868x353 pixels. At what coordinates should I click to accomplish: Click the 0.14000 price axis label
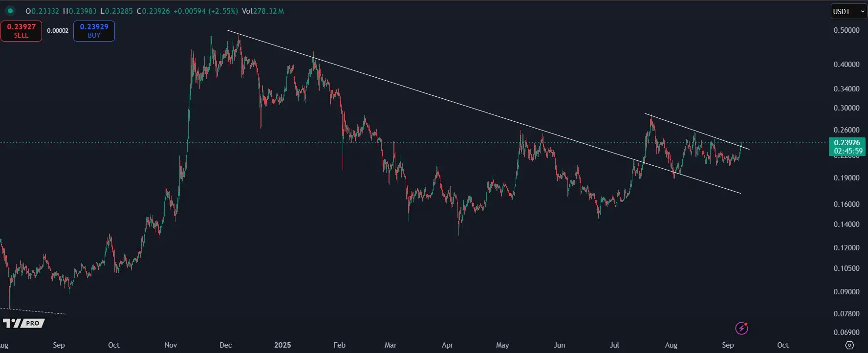pyautogui.click(x=846, y=224)
